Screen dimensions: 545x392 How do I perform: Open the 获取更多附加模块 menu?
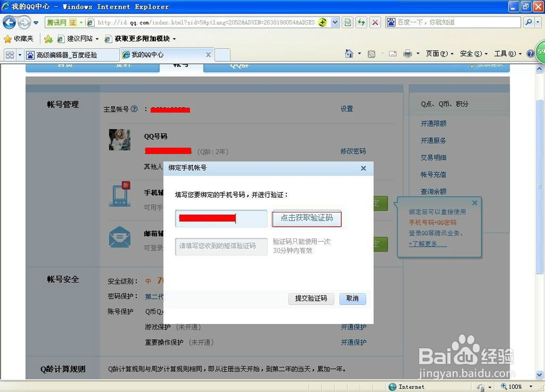click(140, 39)
